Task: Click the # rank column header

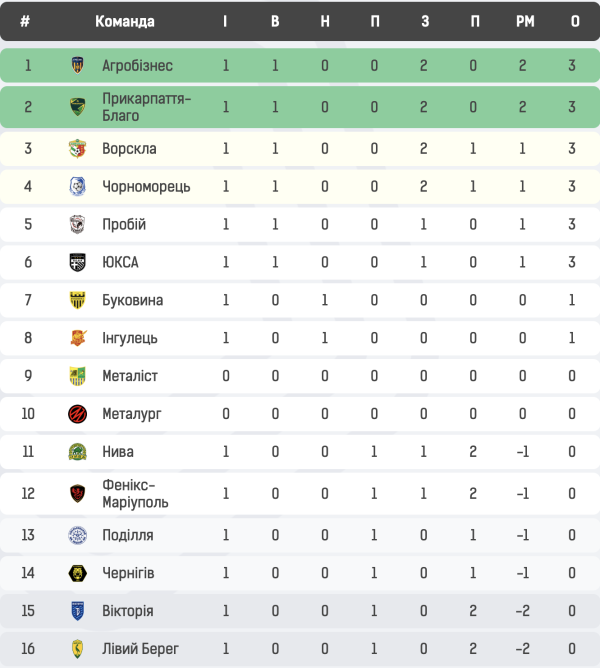Action: pos(25,22)
